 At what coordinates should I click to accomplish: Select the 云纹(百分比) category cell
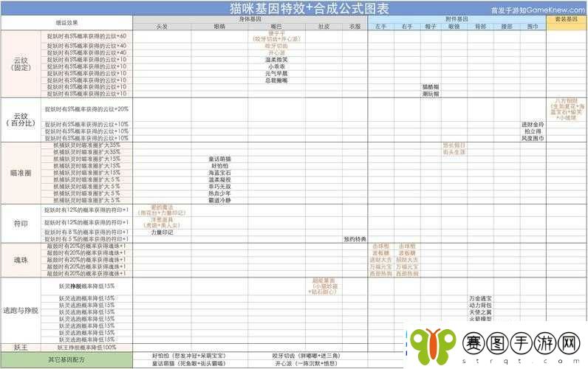[21, 120]
